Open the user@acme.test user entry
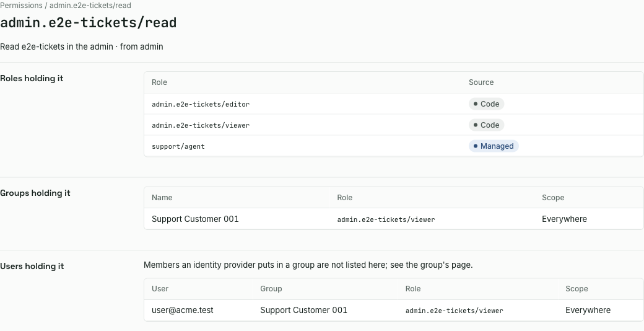The image size is (644, 331). [x=182, y=310]
